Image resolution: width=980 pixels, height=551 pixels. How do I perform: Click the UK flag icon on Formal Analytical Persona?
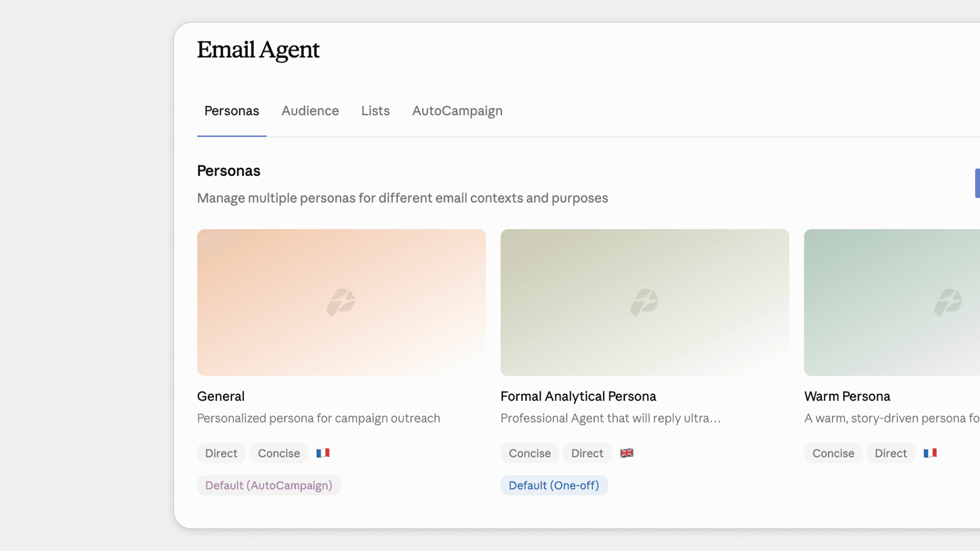point(626,453)
